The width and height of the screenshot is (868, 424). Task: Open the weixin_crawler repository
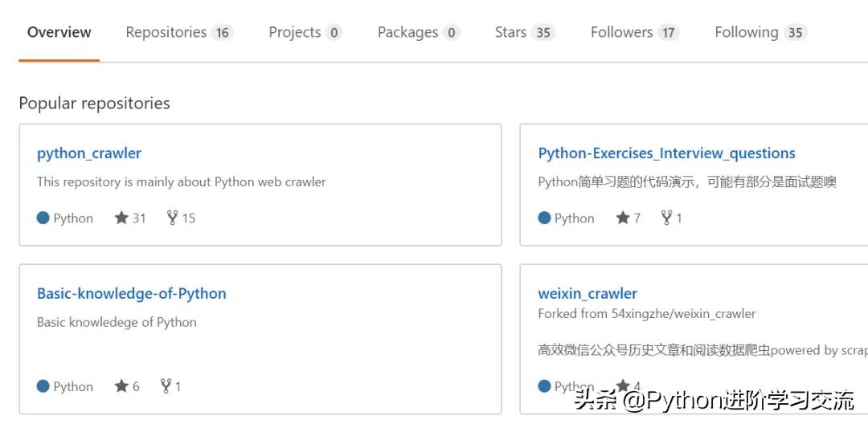point(588,293)
